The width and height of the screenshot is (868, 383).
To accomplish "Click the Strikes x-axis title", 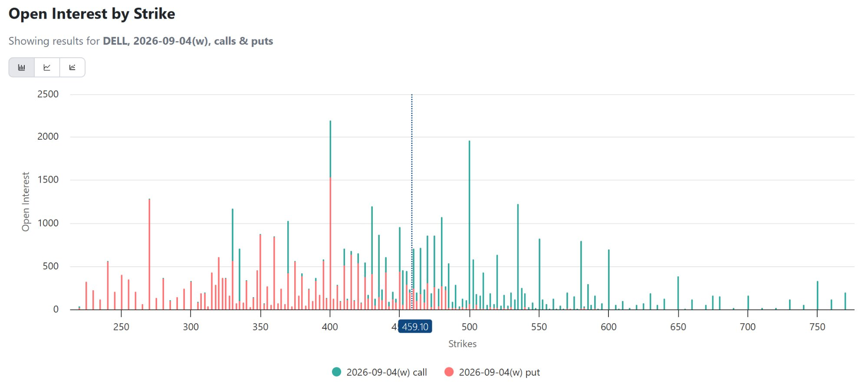I will [x=462, y=344].
